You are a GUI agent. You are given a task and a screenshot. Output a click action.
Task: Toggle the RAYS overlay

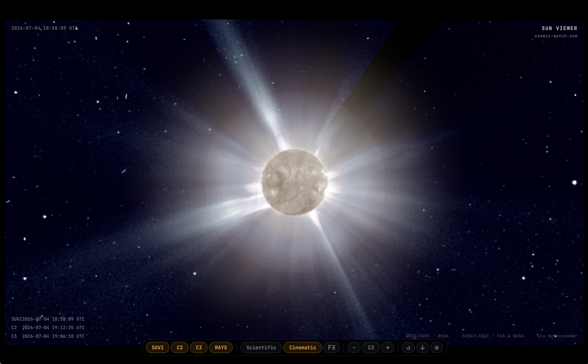point(221,347)
